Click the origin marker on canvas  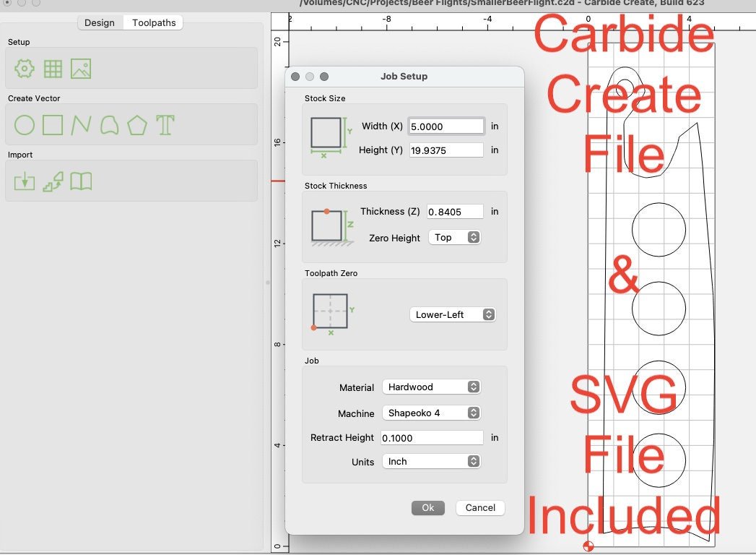(588, 546)
